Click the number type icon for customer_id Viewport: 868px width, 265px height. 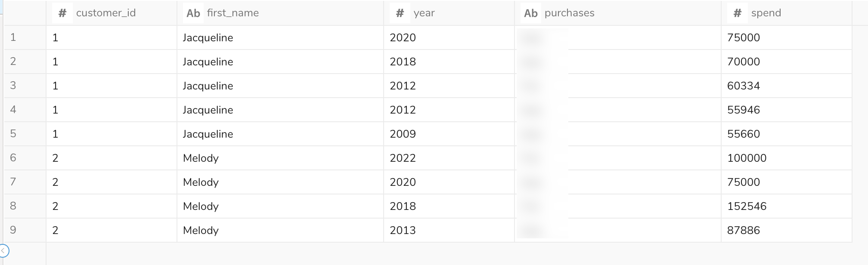coord(62,13)
